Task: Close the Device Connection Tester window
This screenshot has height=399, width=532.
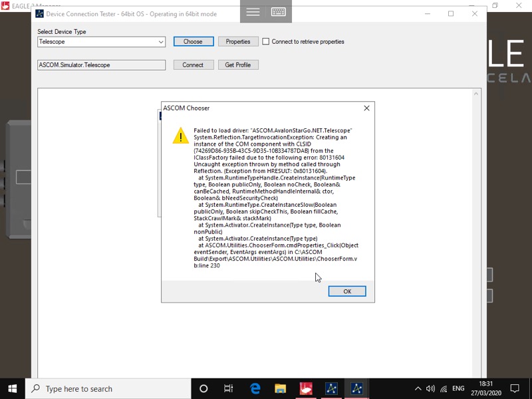Action: 475,13
